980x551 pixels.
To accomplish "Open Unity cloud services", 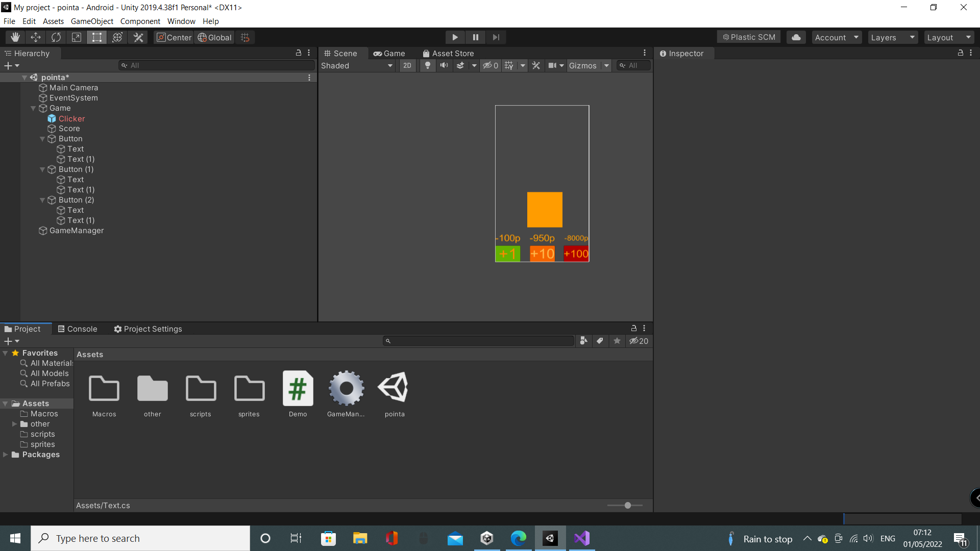I will [795, 37].
